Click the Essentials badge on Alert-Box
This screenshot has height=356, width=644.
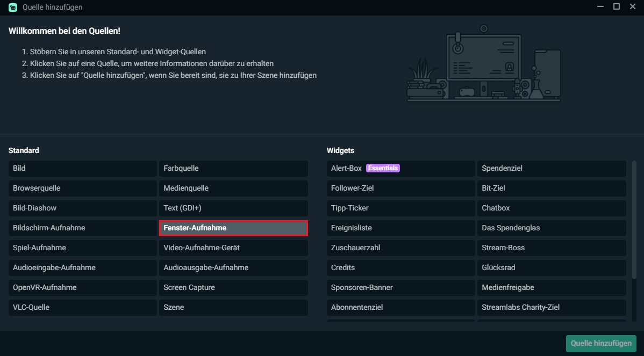point(383,168)
